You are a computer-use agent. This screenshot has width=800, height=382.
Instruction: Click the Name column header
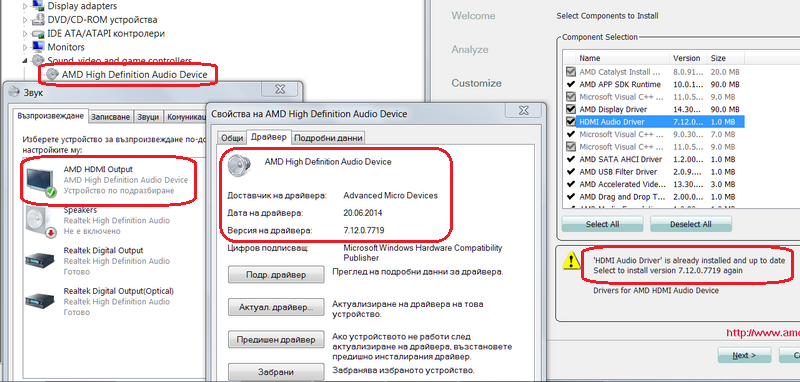point(590,58)
